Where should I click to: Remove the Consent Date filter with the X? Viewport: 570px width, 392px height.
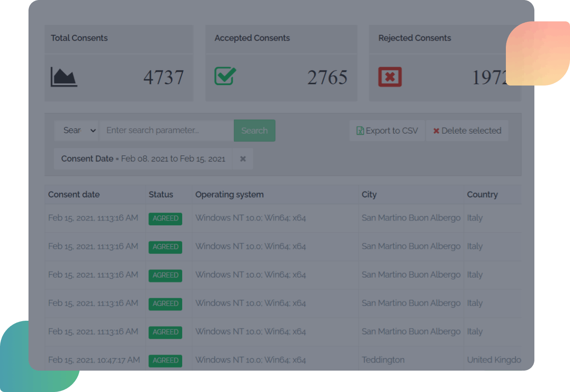243,159
